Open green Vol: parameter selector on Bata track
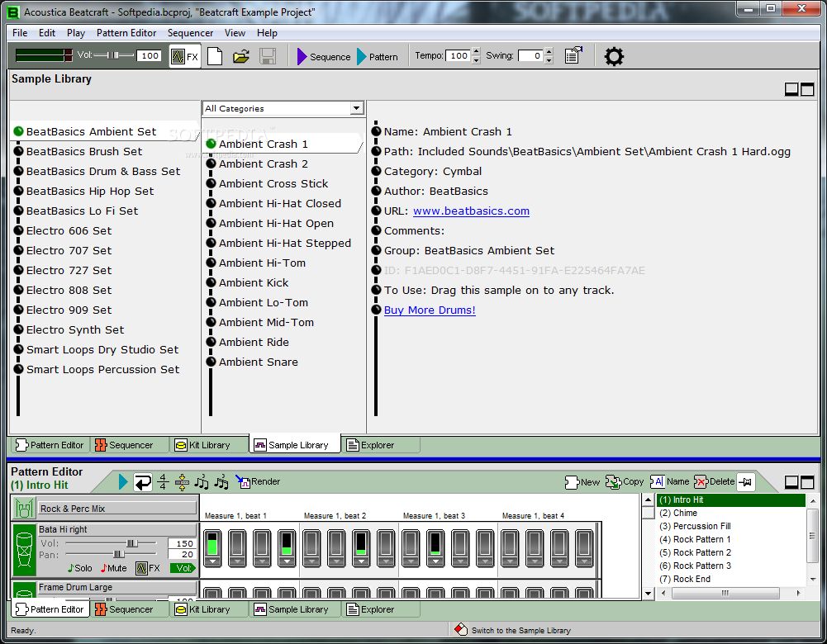This screenshot has height=644, width=827. click(x=183, y=568)
